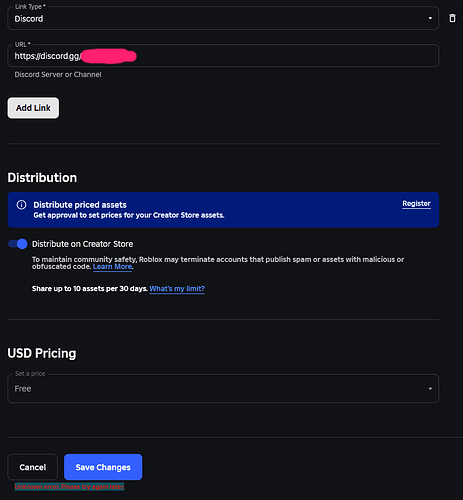
Task: Open the Register link for priced assets
Action: 416,204
